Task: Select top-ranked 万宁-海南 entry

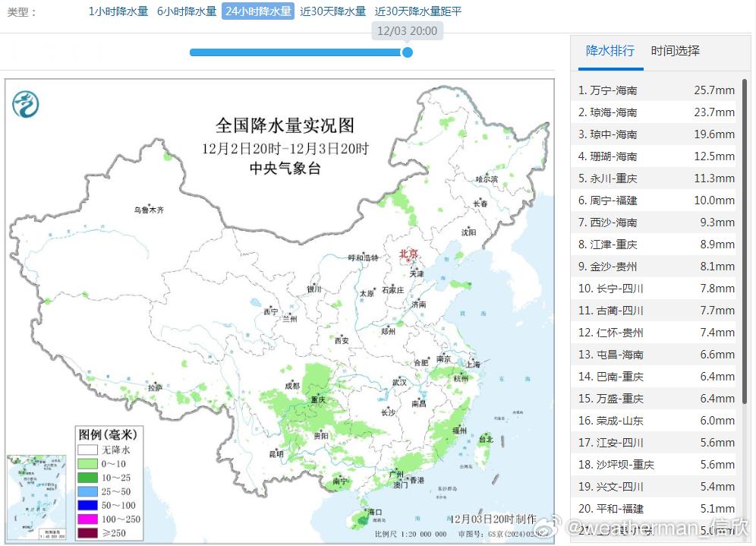Action: pyautogui.click(x=654, y=90)
